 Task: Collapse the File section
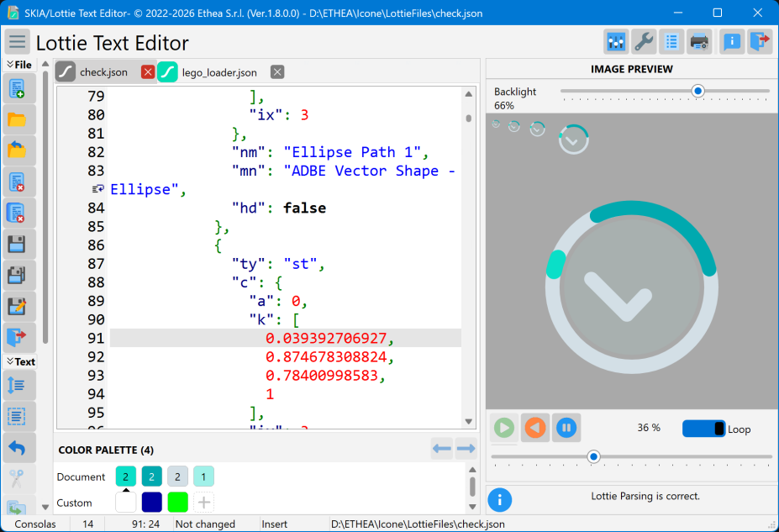coord(19,65)
